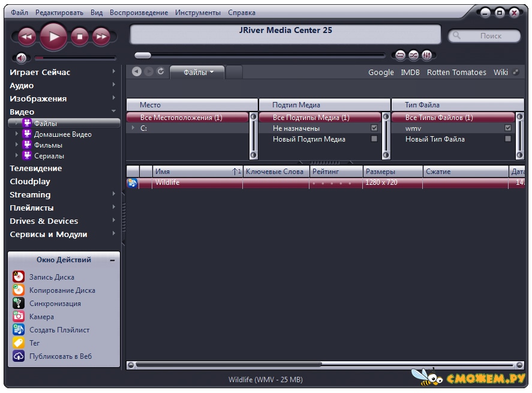Expand the Плейлисты section arrow
Viewport: 532px width, 393px height.
click(x=114, y=208)
